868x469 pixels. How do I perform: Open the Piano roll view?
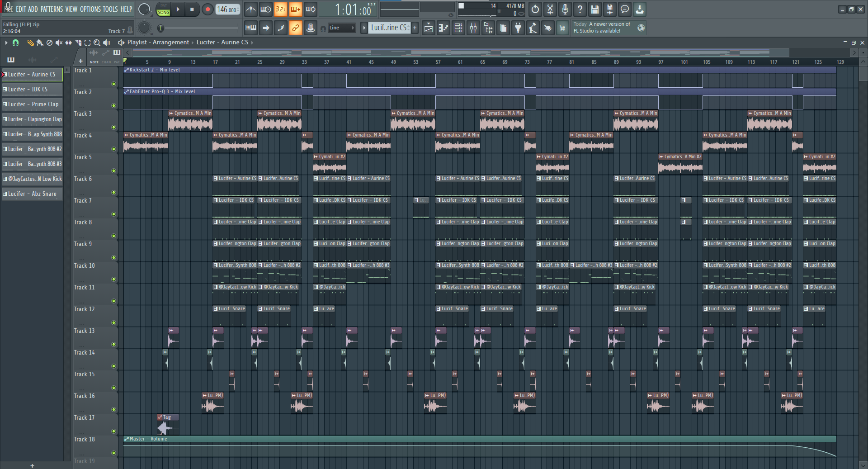[x=443, y=28]
